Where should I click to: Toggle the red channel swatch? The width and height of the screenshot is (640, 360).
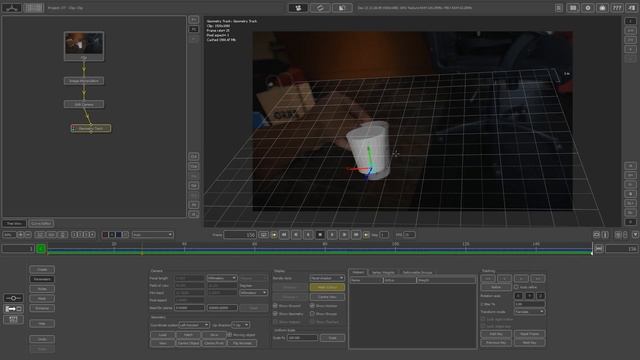(105, 235)
